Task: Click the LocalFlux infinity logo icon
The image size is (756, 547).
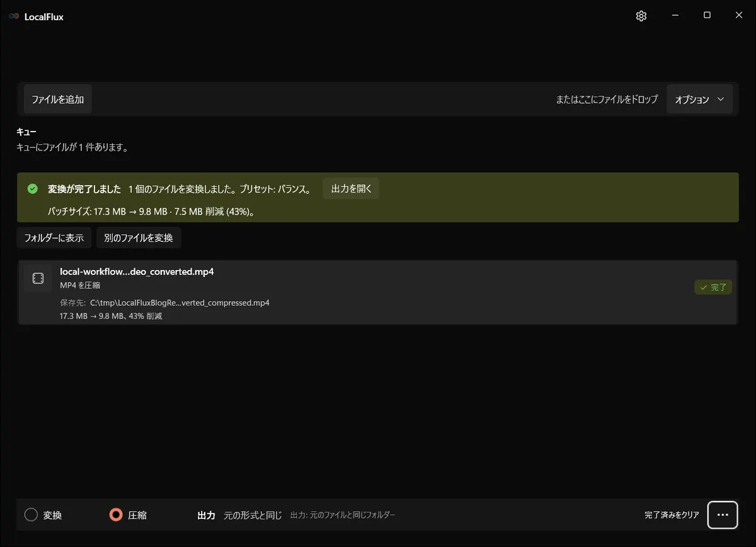Action: [x=14, y=17]
